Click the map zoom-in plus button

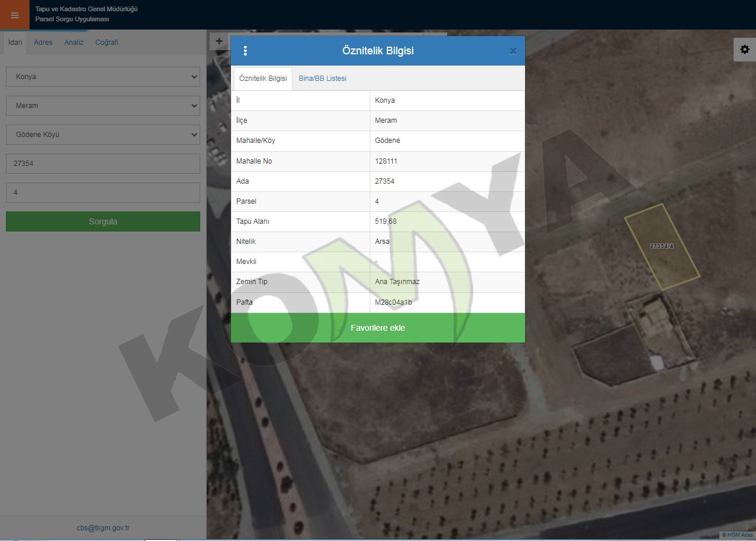click(219, 41)
